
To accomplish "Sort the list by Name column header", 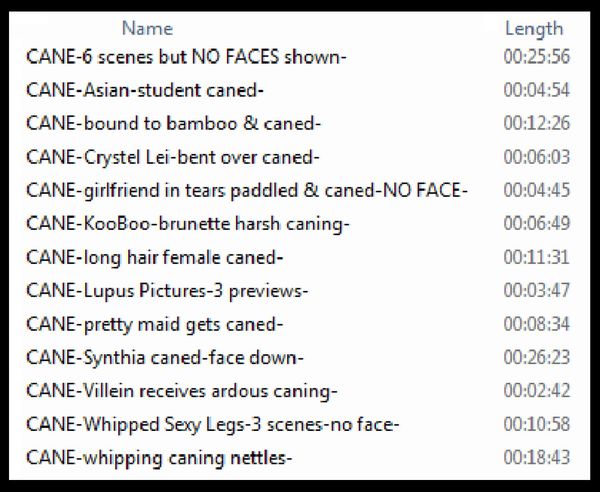I will coord(147,29).
